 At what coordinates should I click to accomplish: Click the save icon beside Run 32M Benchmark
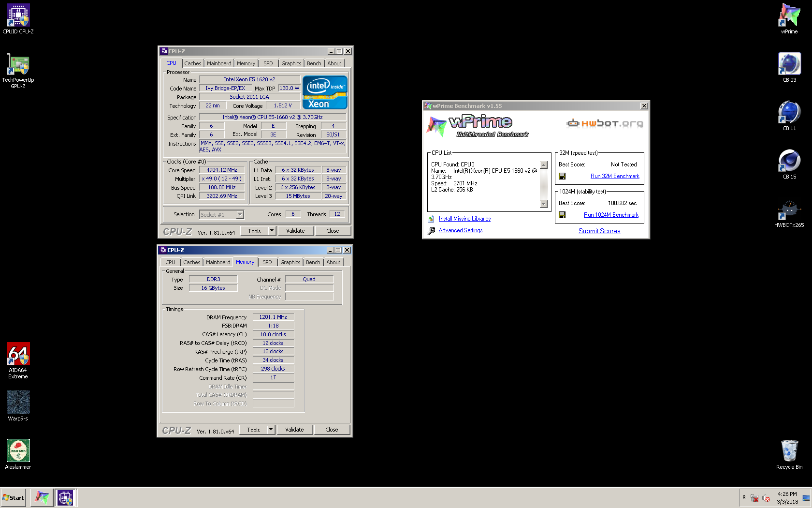point(562,176)
